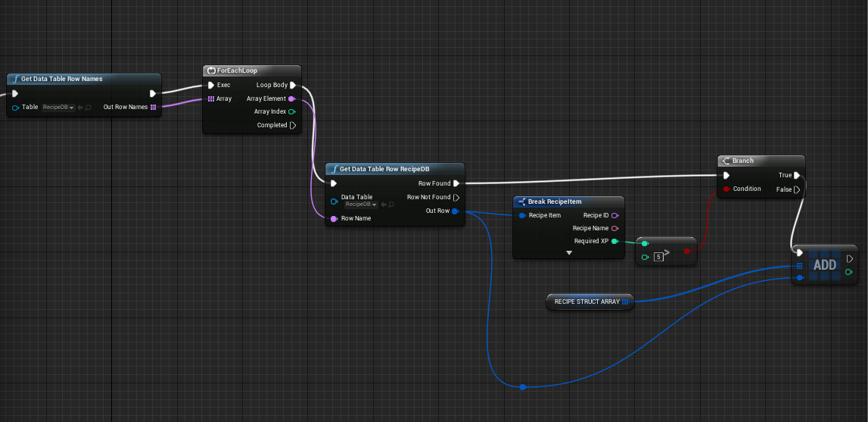Click the Row Name purple input pin
The image size is (868, 422).
coord(334,219)
